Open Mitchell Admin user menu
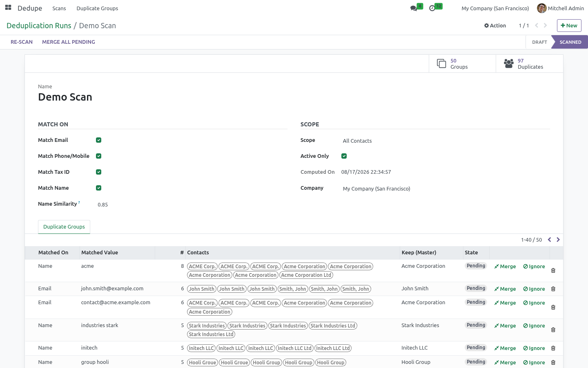This screenshot has height=368, width=588. coord(560,8)
